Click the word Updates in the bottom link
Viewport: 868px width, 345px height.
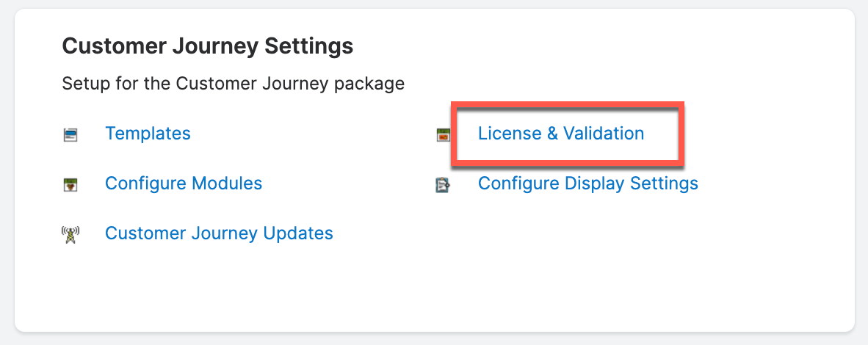click(x=299, y=233)
